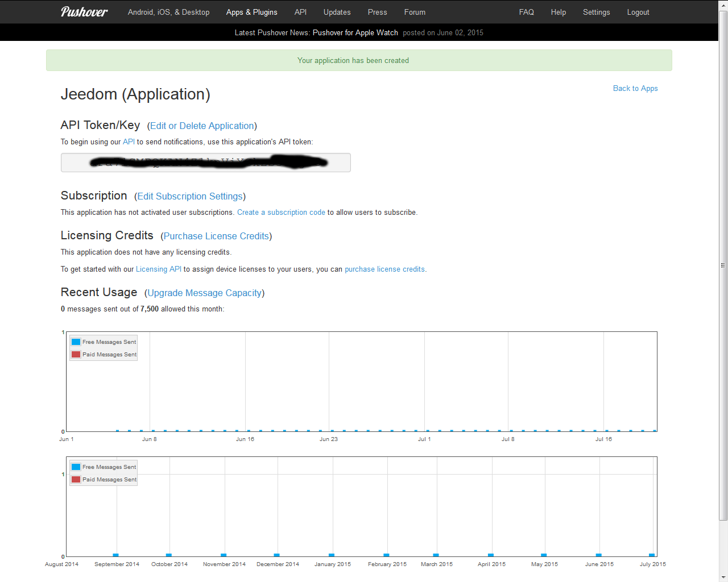Click the 'Subscription' heading
The height and width of the screenshot is (582, 728).
(94, 196)
